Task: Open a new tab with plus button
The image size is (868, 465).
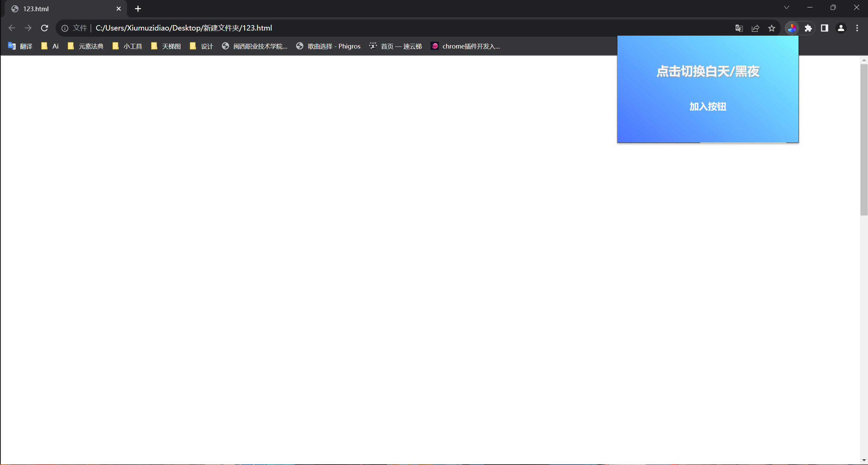Action: point(138,9)
